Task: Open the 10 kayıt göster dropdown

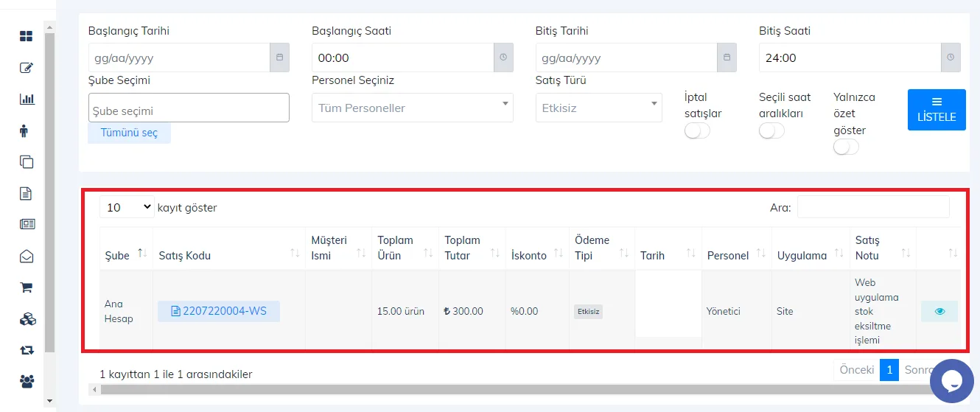Action: coord(127,208)
